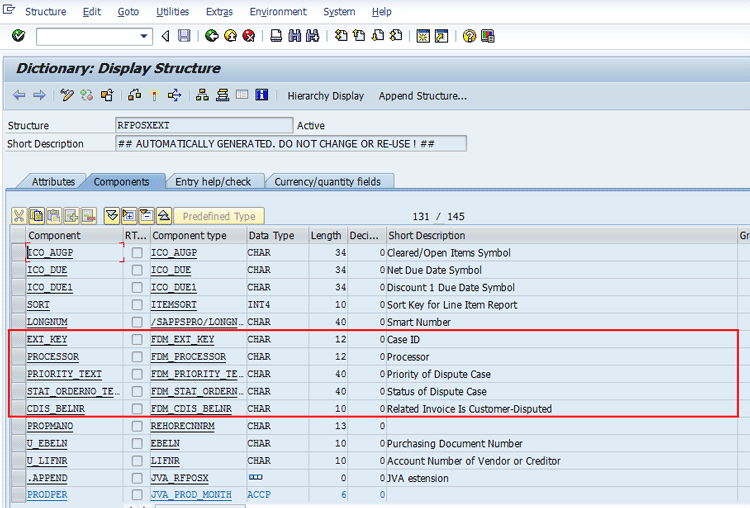Click the red Cancel icon
Image resolution: width=750 pixels, height=508 pixels.
(x=248, y=36)
